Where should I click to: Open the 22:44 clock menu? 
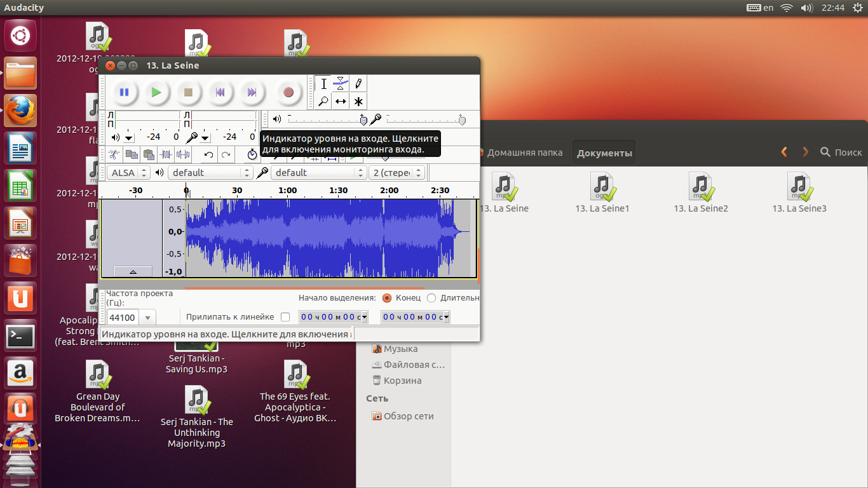click(x=833, y=8)
